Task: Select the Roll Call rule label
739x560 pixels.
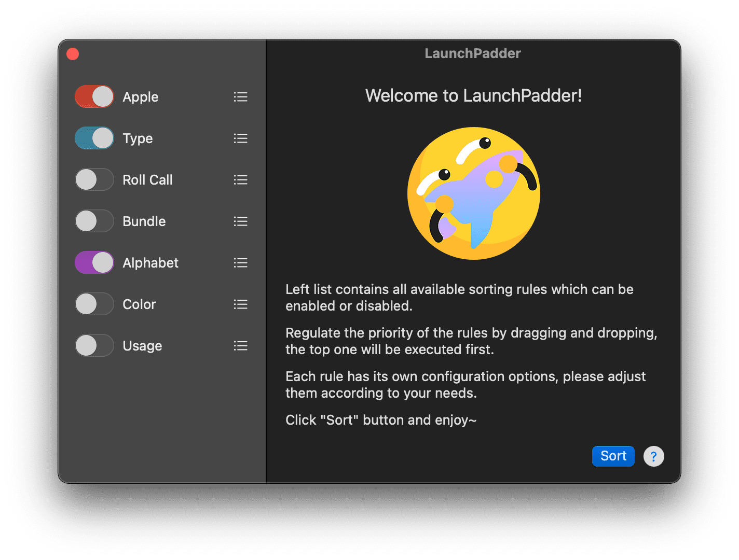Action: tap(147, 180)
